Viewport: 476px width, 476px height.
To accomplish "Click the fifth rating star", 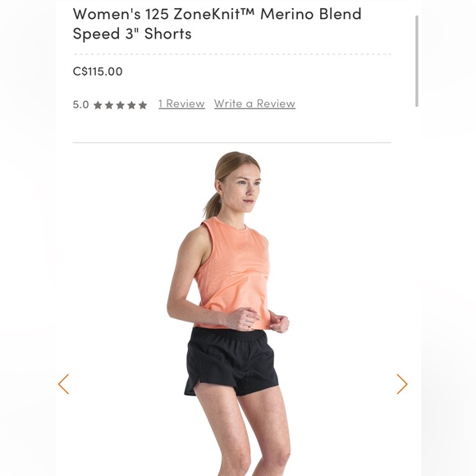I will tap(143, 105).
